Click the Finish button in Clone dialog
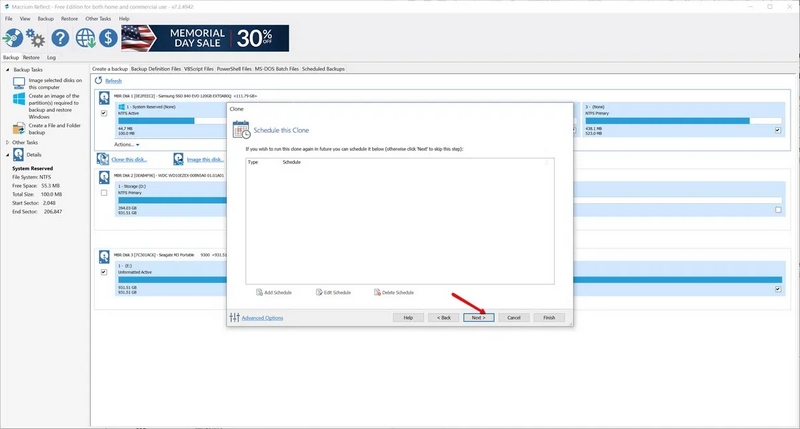This screenshot has width=800, height=429. coord(549,317)
